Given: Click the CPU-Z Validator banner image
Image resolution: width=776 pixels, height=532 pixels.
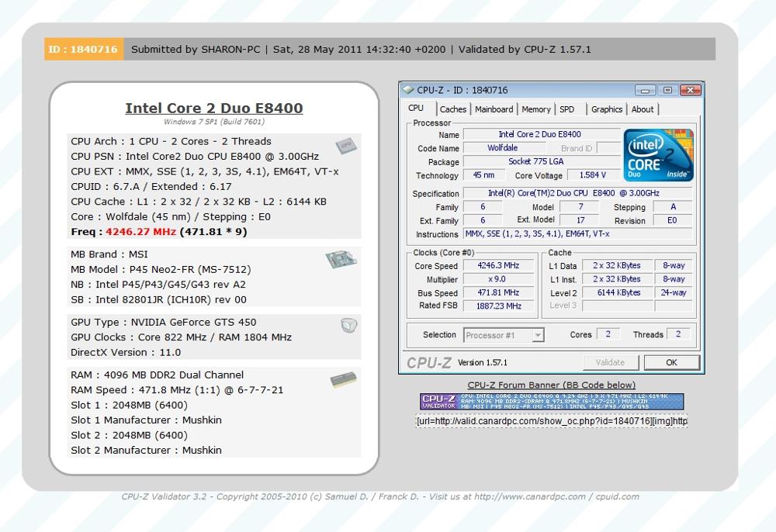Looking at the screenshot, I should 552,402.
